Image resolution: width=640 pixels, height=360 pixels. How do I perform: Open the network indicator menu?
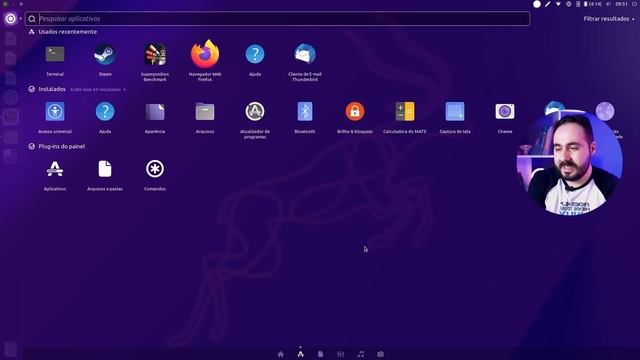tap(558, 4)
